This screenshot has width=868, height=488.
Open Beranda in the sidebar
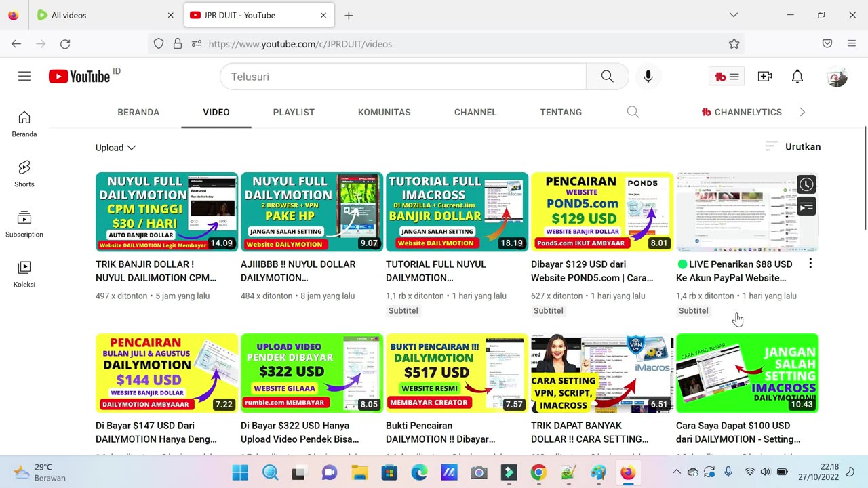(x=24, y=124)
